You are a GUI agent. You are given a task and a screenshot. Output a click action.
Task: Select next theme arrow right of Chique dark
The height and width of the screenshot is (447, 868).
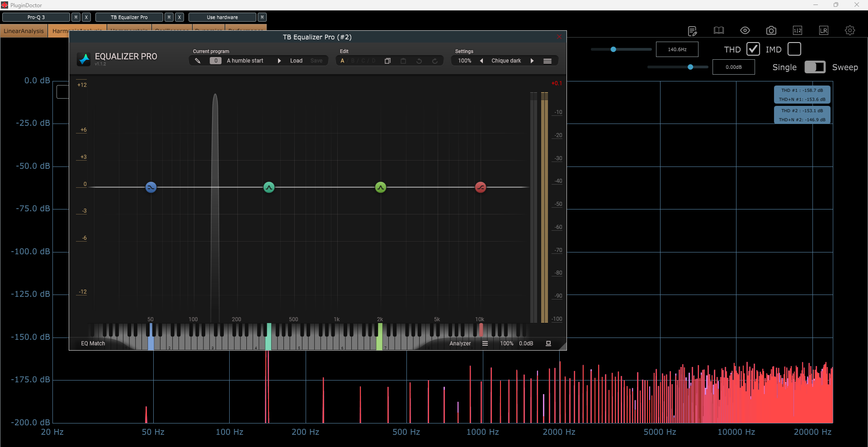[x=532, y=61]
